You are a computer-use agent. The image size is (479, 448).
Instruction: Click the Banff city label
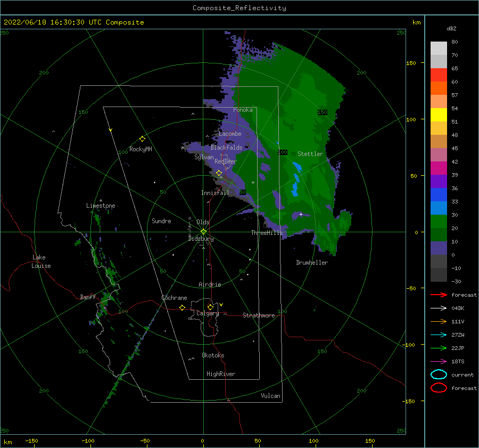pyautogui.click(x=88, y=297)
